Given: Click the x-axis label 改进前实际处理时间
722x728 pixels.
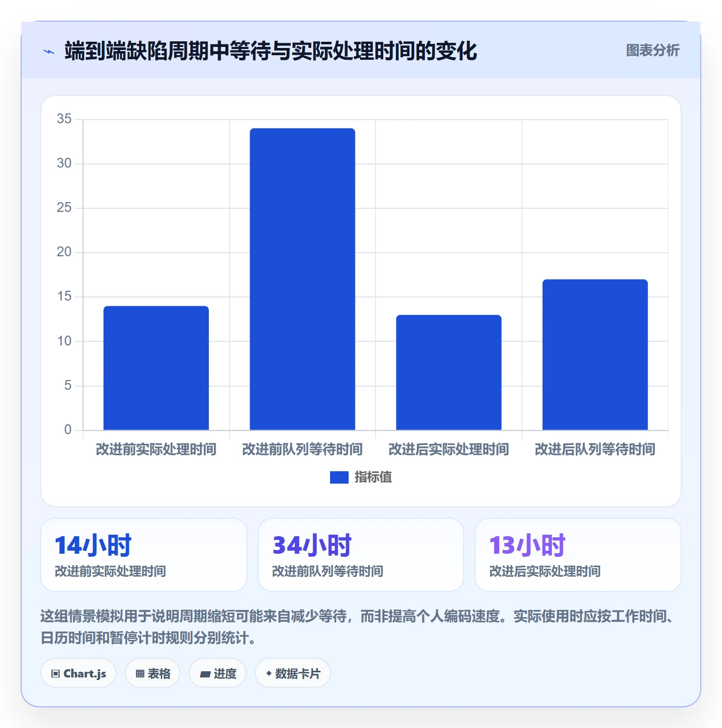Looking at the screenshot, I should [156, 450].
